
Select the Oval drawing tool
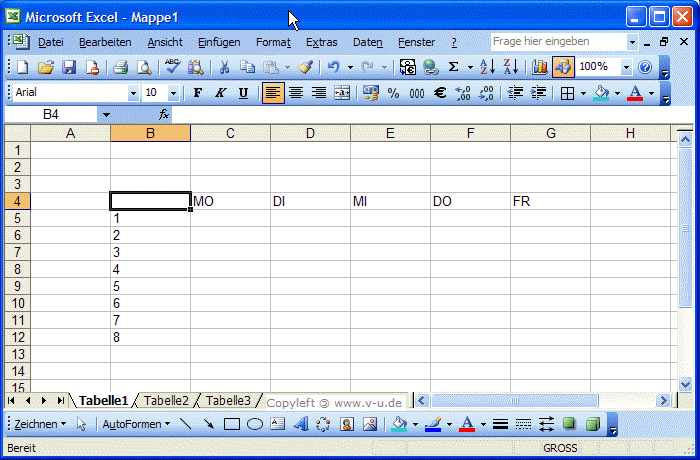(x=255, y=424)
